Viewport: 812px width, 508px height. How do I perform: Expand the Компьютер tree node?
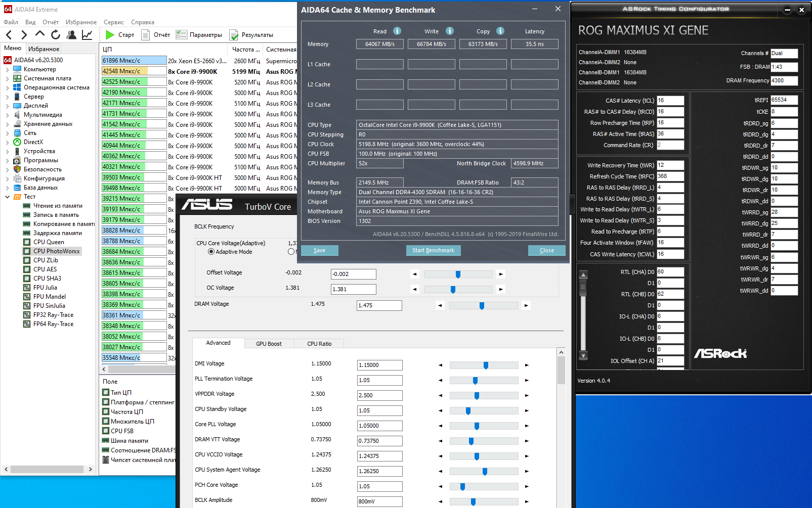pos(7,69)
